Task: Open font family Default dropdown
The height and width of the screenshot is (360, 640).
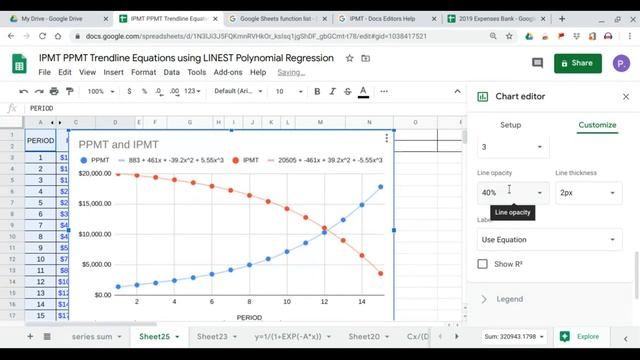Action: pyautogui.click(x=238, y=91)
